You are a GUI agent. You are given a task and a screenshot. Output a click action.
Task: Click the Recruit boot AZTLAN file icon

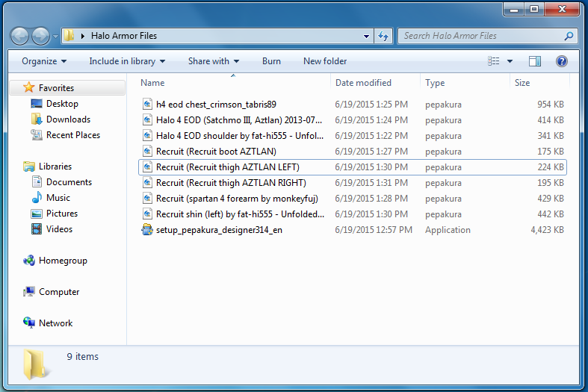pos(147,152)
